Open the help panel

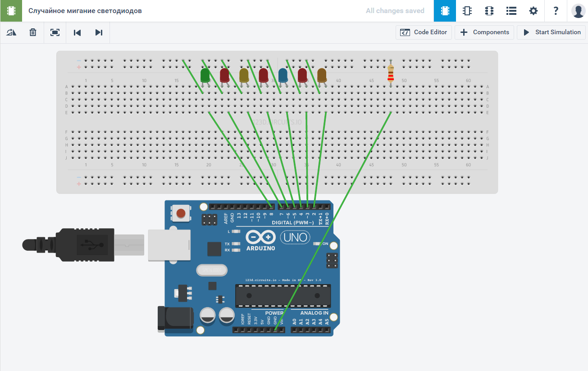pyautogui.click(x=556, y=10)
